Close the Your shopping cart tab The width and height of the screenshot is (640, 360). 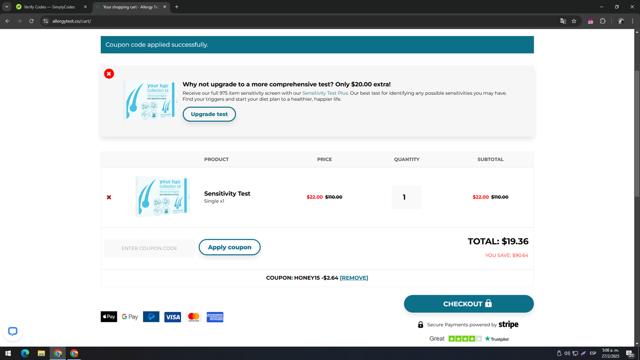pos(164,7)
